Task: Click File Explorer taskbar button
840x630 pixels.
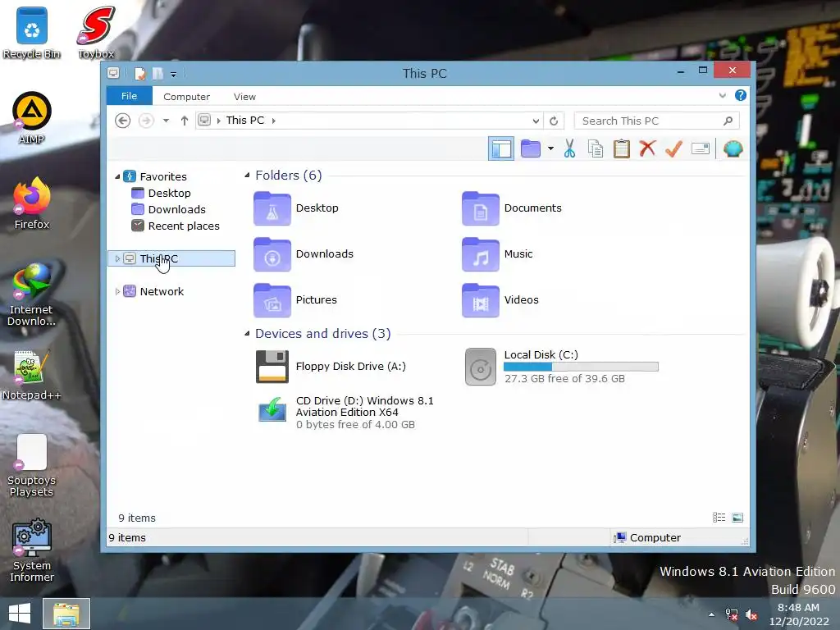Action: point(66,614)
